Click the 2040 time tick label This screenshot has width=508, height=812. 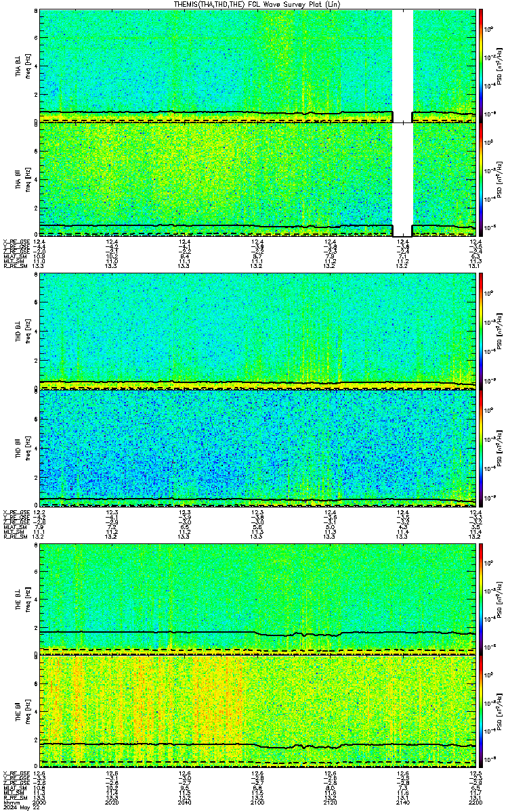click(184, 803)
